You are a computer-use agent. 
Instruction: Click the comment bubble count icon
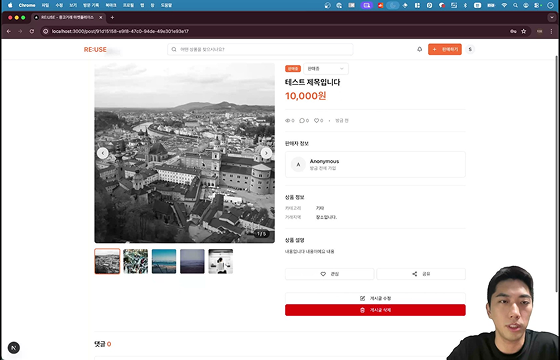pyautogui.click(x=302, y=121)
